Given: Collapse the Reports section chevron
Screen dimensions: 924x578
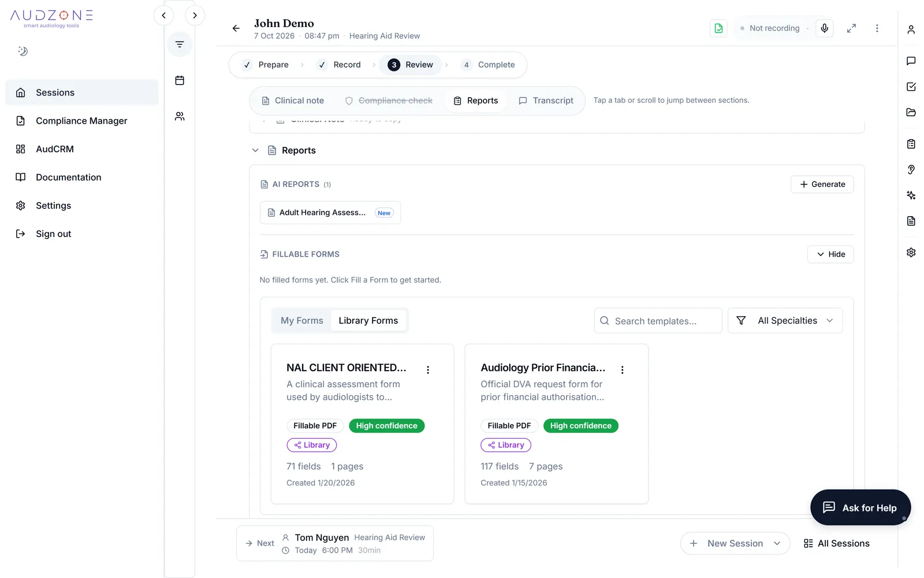Looking at the screenshot, I should coord(255,150).
